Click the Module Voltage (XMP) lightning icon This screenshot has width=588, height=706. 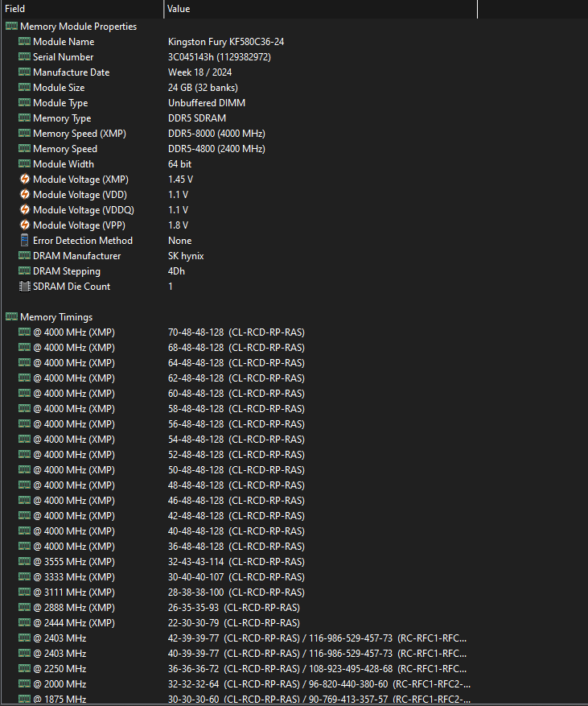[25, 180]
